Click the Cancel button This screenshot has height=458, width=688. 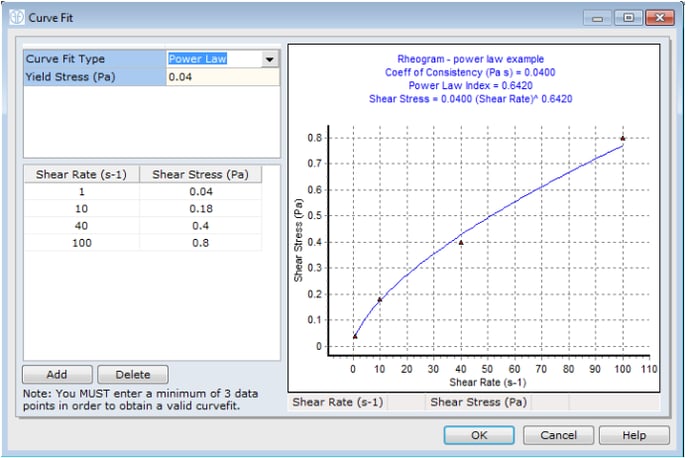click(x=558, y=435)
